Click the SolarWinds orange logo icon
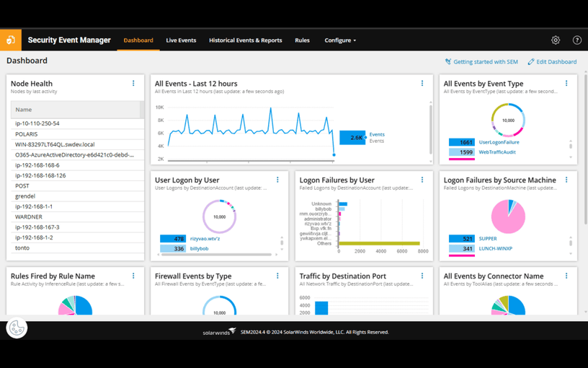This screenshot has width=588, height=368. point(11,40)
